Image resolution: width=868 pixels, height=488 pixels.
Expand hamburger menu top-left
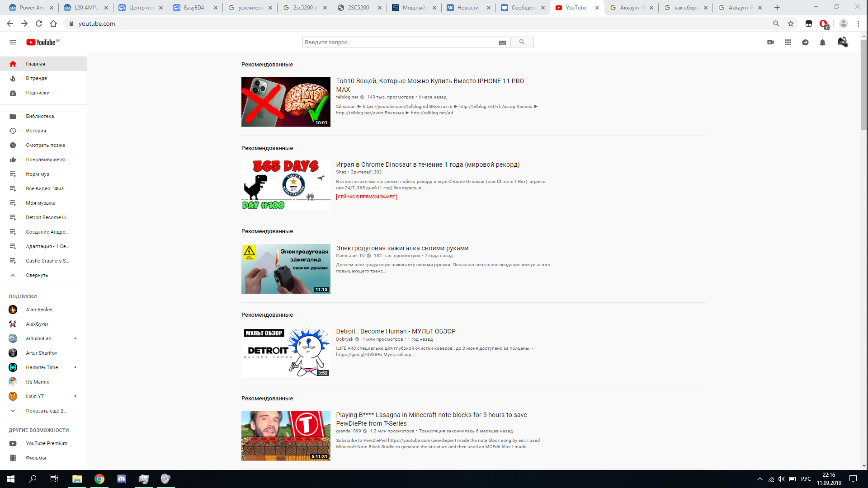click(13, 42)
